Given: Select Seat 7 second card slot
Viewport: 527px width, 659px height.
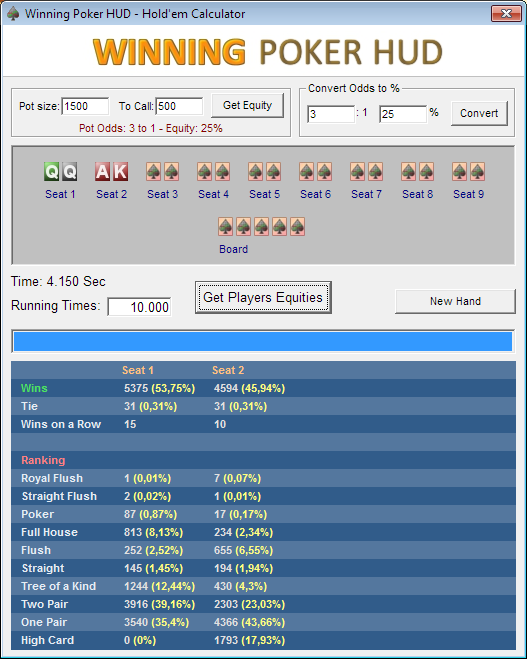Looking at the screenshot, I should pyautogui.click(x=376, y=171).
